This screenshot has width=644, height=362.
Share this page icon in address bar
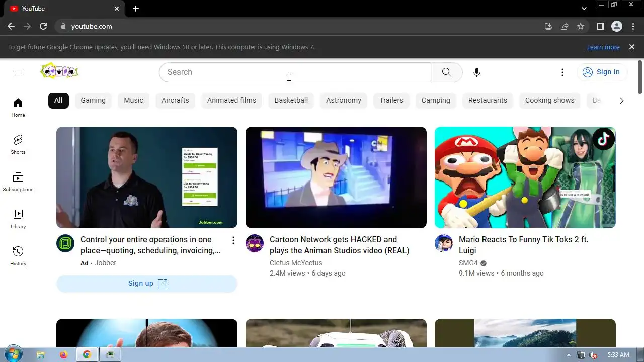pyautogui.click(x=565, y=26)
